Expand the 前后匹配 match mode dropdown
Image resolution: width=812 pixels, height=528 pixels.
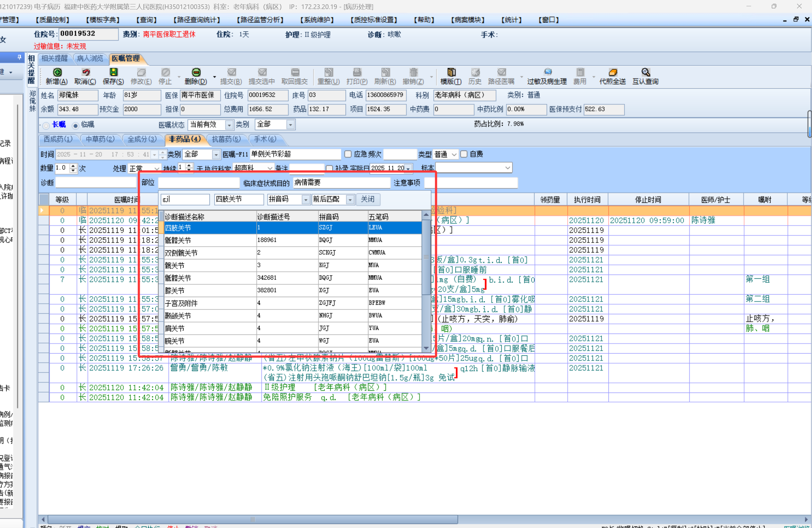point(350,199)
